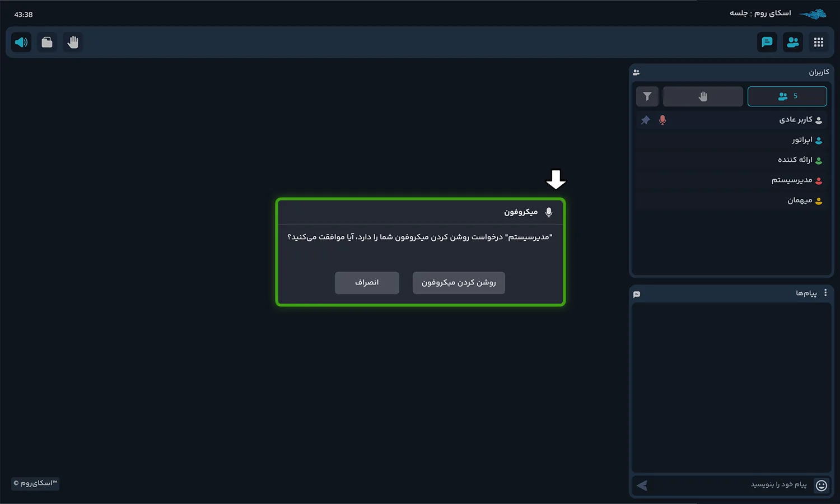Open the file sharing folder icon
The width and height of the screenshot is (840, 504).
47,42
